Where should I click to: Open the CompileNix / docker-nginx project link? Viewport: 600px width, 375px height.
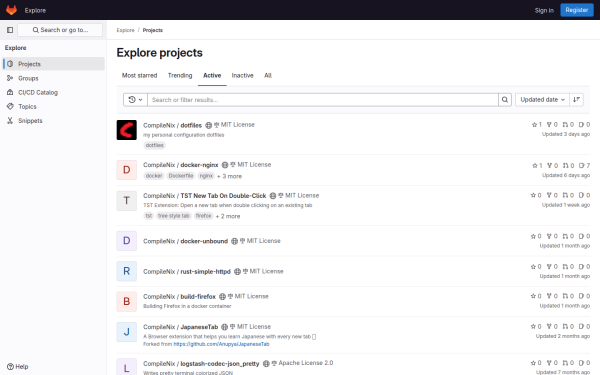[x=181, y=165]
